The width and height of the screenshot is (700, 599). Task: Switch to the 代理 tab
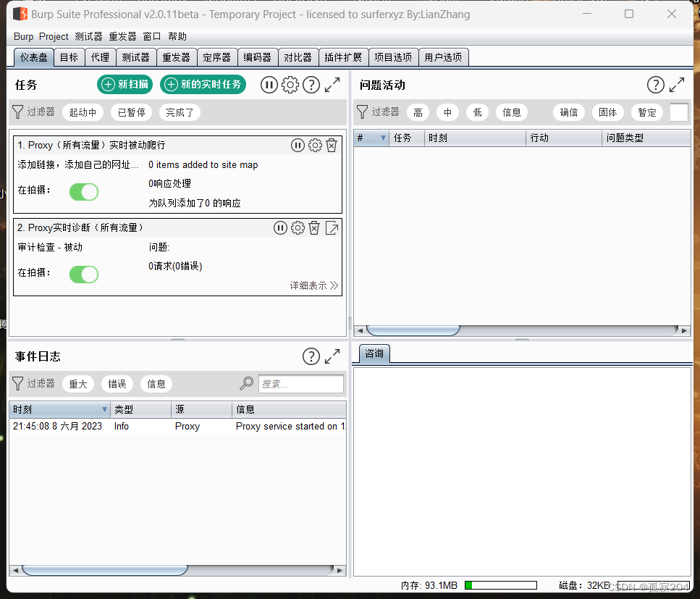coord(101,56)
